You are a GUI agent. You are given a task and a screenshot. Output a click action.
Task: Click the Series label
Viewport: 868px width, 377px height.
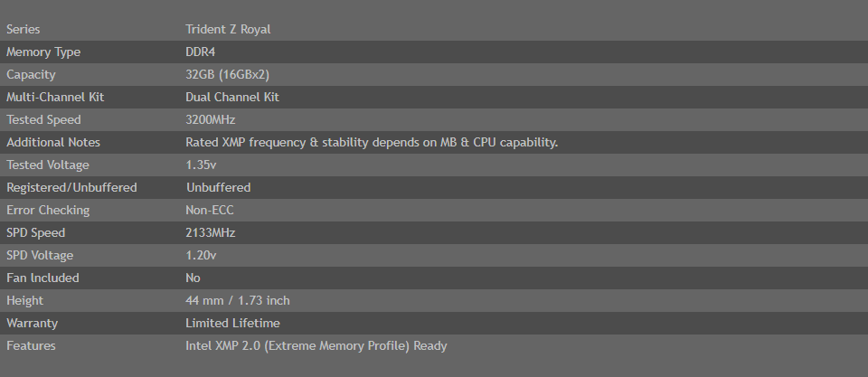click(x=23, y=29)
